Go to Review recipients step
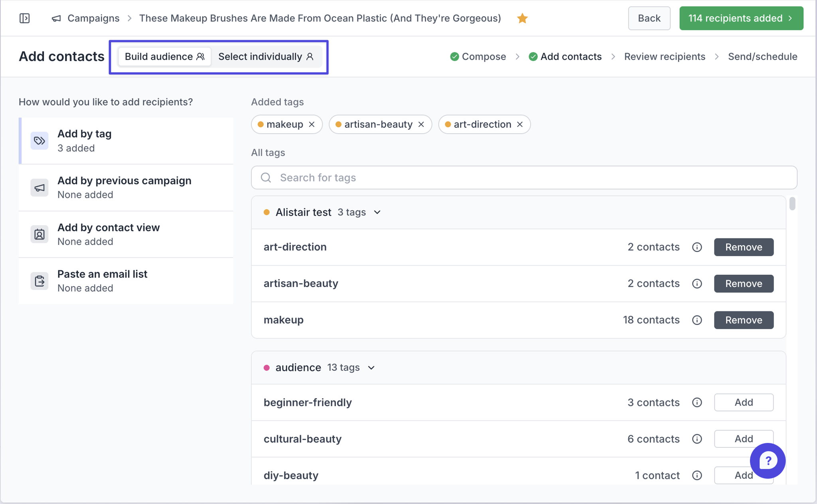 point(665,57)
